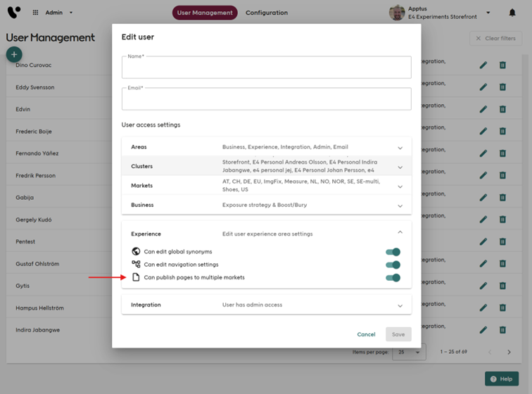Click the Name input field
532x394 pixels.
tap(266, 68)
